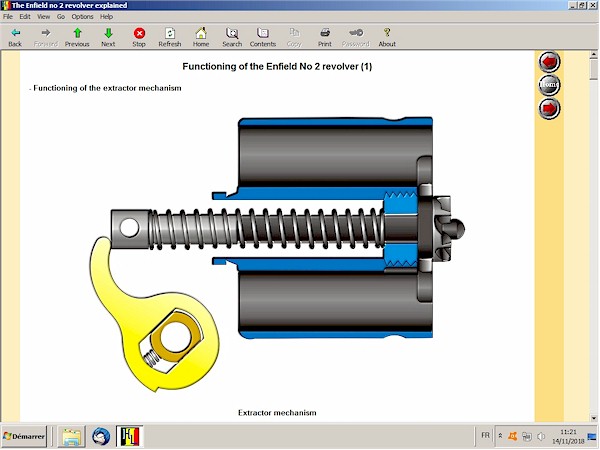Open the View menu
The height and width of the screenshot is (450, 600).
click(43, 16)
